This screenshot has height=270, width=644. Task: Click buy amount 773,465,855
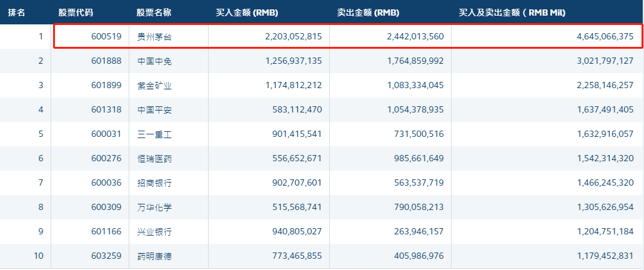coord(297,256)
